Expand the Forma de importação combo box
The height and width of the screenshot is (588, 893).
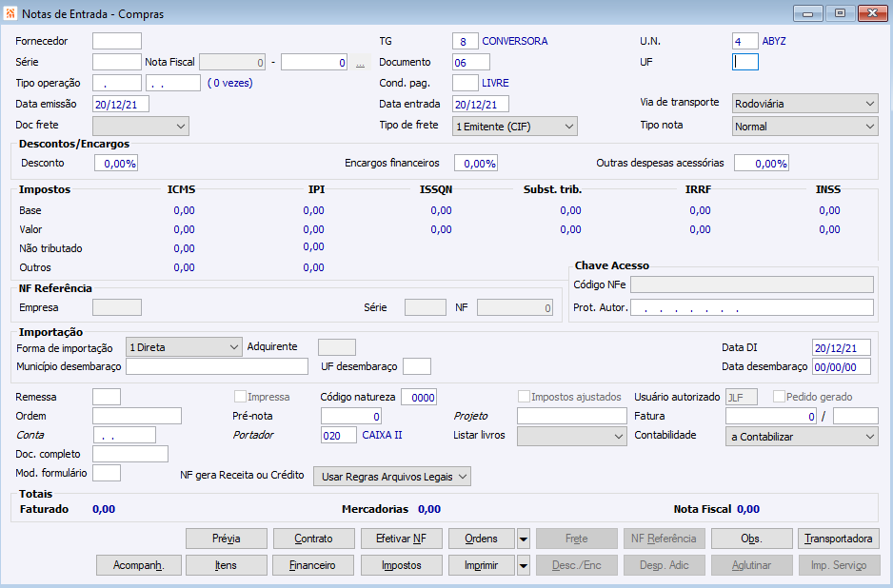(184, 347)
